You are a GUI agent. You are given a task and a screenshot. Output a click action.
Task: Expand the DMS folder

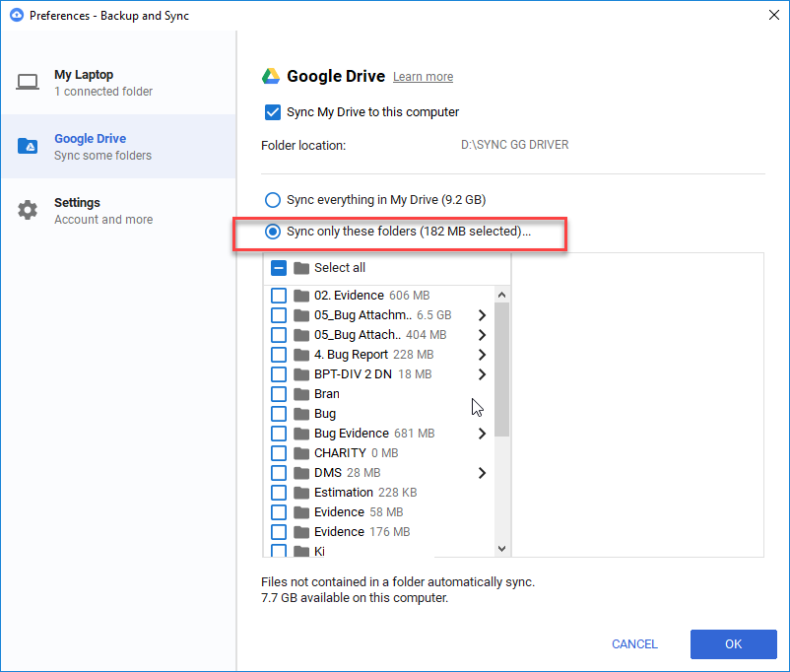coord(482,473)
